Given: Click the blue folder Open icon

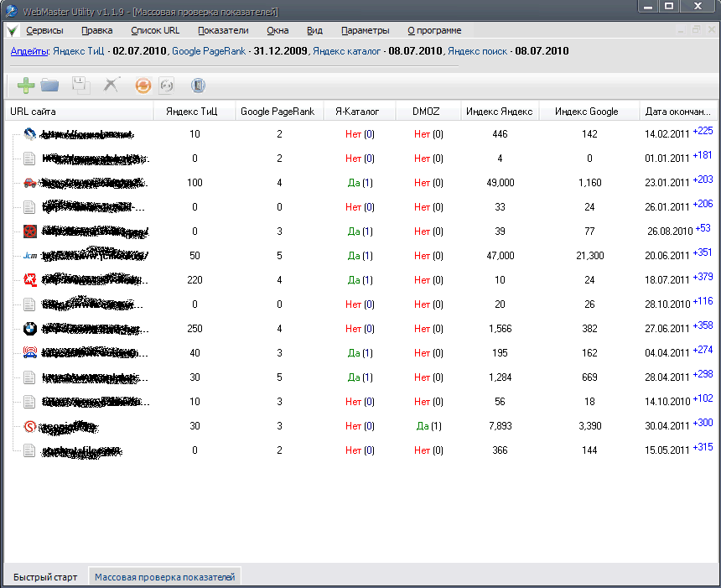Looking at the screenshot, I should click(50, 86).
